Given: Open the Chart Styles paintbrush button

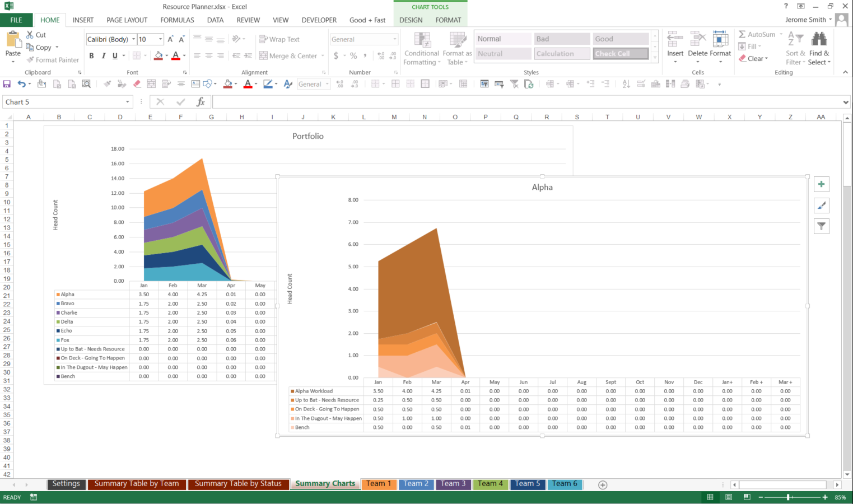Looking at the screenshot, I should coord(821,206).
